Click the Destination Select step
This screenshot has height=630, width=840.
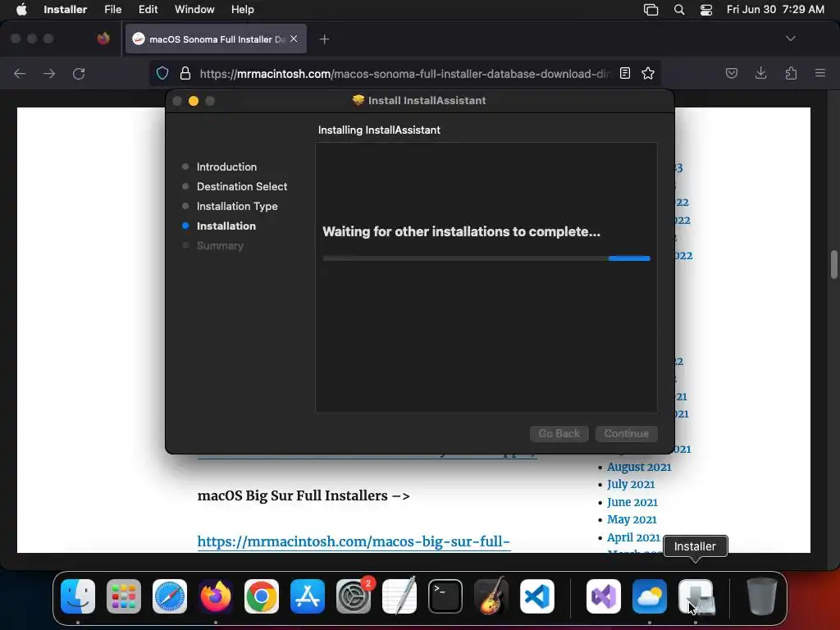[242, 186]
